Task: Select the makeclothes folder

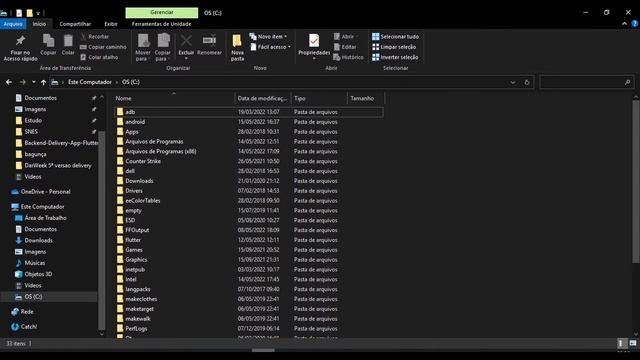Action: pos(248,299)
